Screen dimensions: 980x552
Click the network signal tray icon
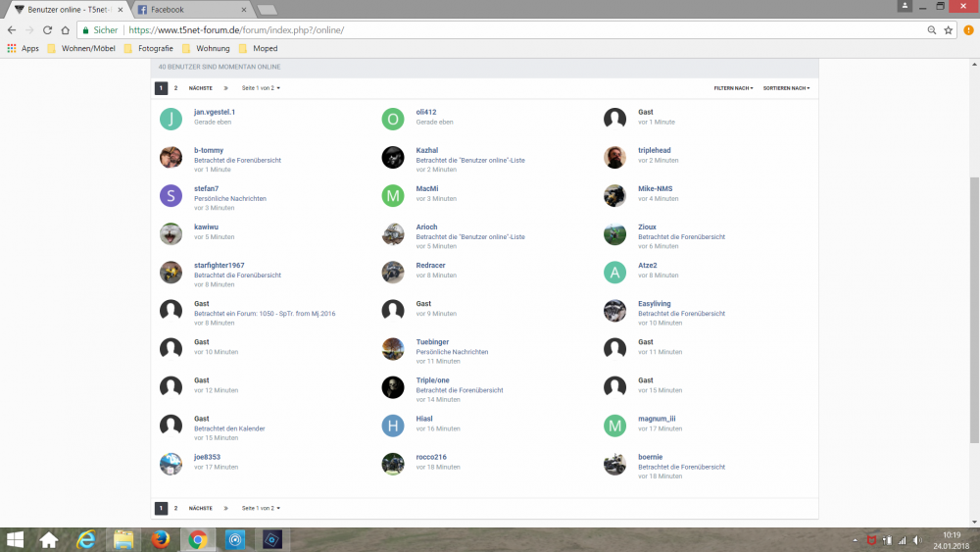pyautogui.click(x=902, y=540)
